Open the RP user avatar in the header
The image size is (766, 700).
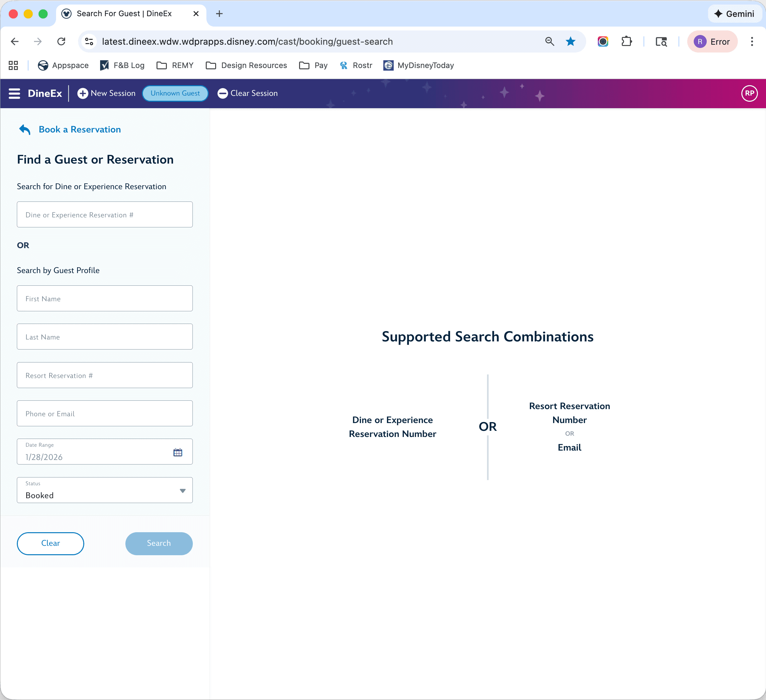pos(749,93)
